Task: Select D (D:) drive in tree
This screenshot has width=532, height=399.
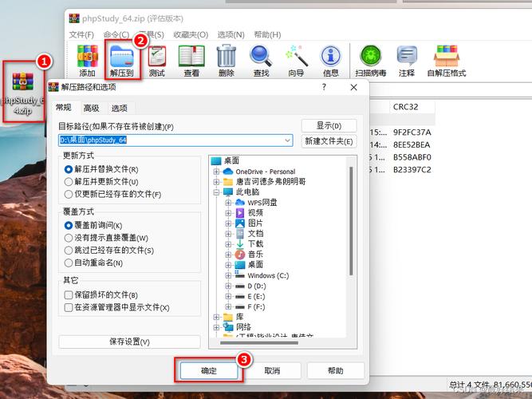Action: pos(257,286)
